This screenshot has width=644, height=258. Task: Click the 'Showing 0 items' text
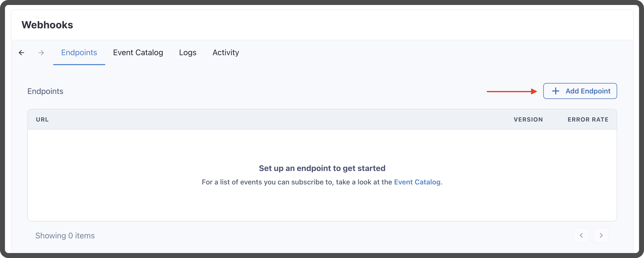pyautogui.click(x=65, y=235)
